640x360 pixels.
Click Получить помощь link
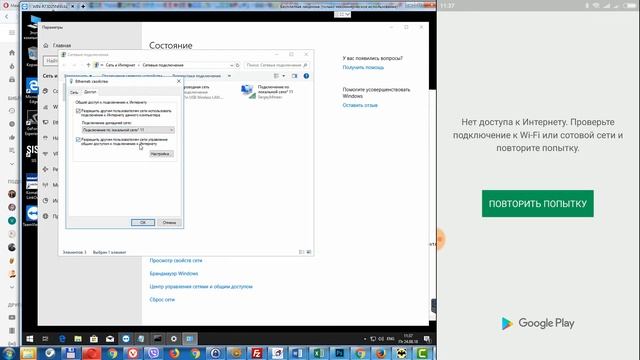click(x=363, y=67)
